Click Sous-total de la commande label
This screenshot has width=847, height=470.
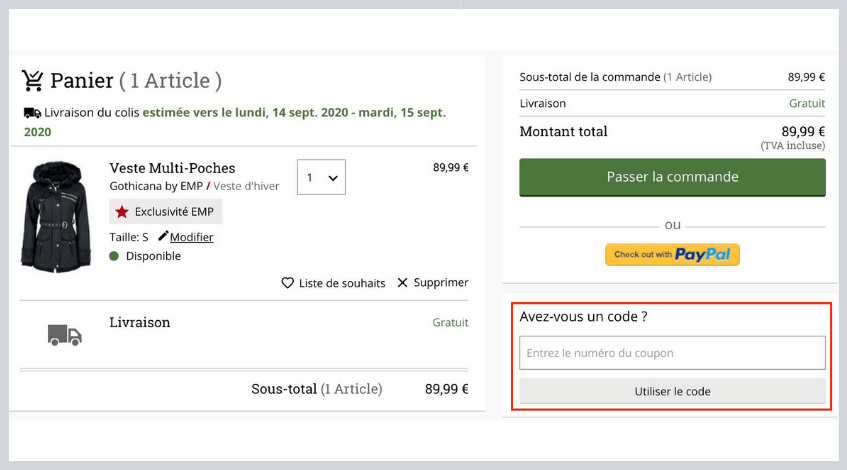[590, 77]
